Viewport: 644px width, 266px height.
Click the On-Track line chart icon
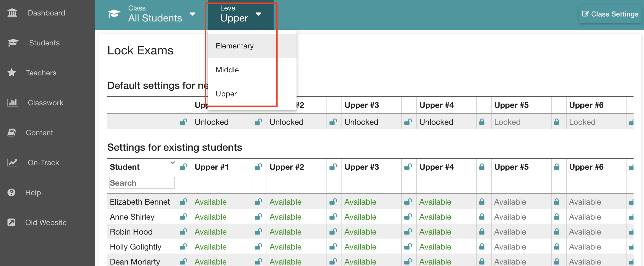12,162
